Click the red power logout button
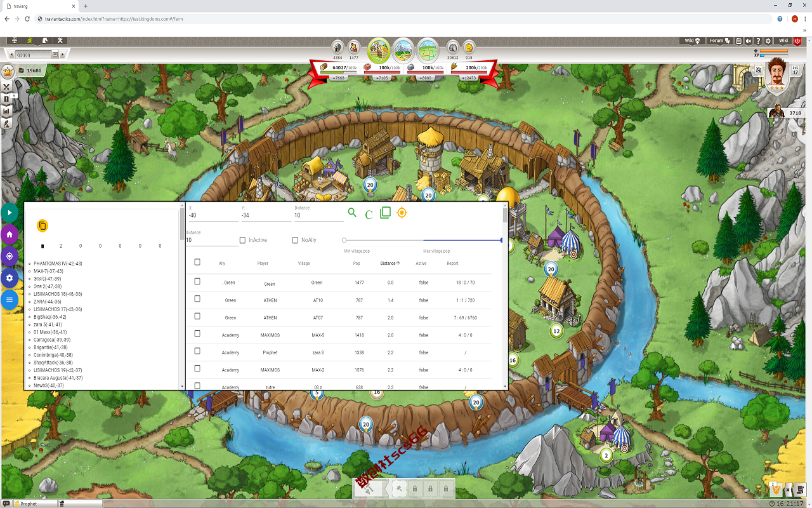Screen dimensions: 812x508 (797, 41)
